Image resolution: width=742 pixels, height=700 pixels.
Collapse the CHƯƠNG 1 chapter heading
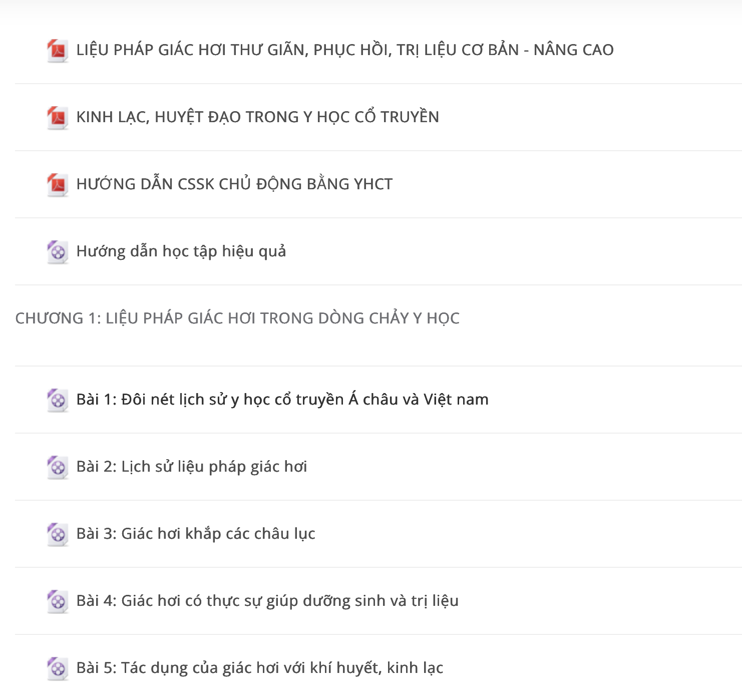click(237, 318)
